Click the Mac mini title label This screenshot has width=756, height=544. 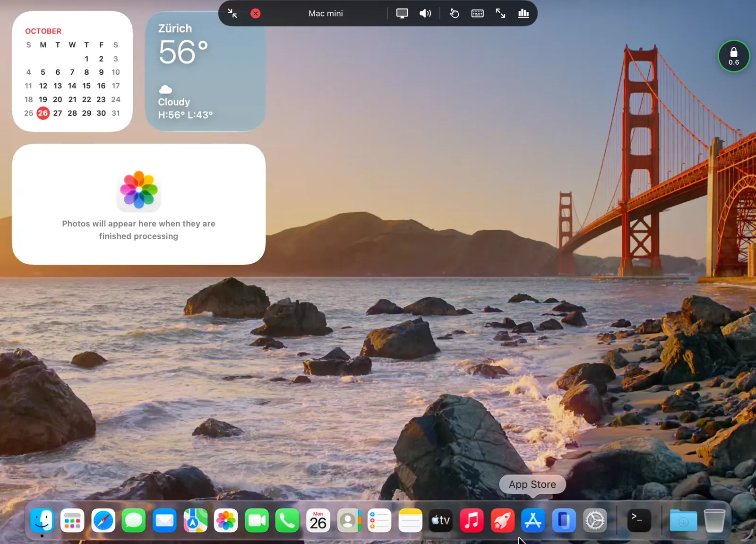pyautogui.click(x=326, y=13)
